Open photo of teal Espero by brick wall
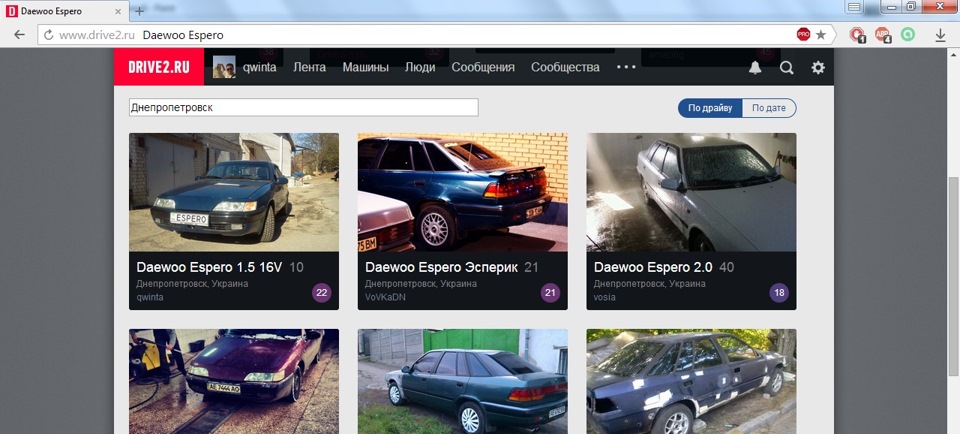This screenshot has width=960, height=434. click(463, 192)
